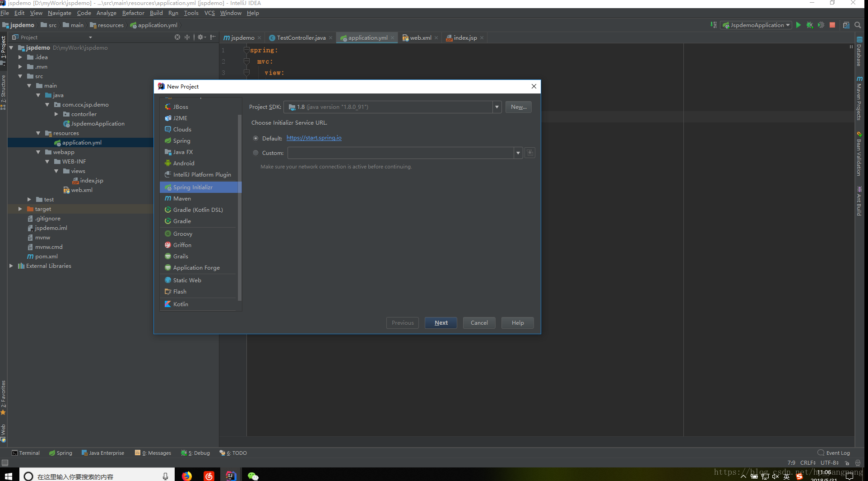The image size is (868, 481).
Task: Open Java Enterprise tool window
Action: (x=103, y=453)
